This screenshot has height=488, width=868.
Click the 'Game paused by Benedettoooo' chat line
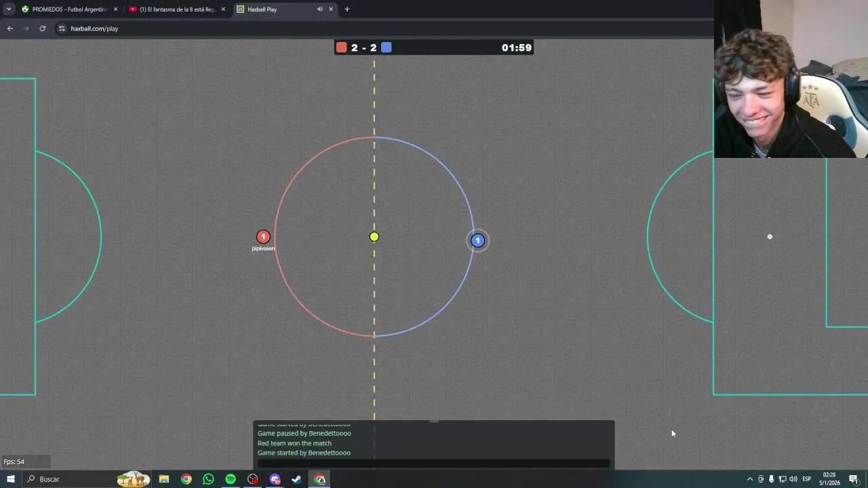click(304, 433)
